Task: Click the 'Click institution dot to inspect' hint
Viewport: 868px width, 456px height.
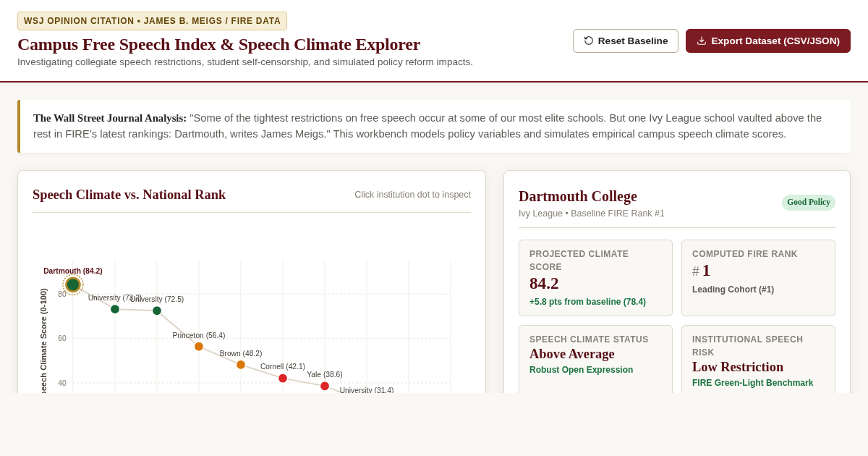Action: (412, 195)
